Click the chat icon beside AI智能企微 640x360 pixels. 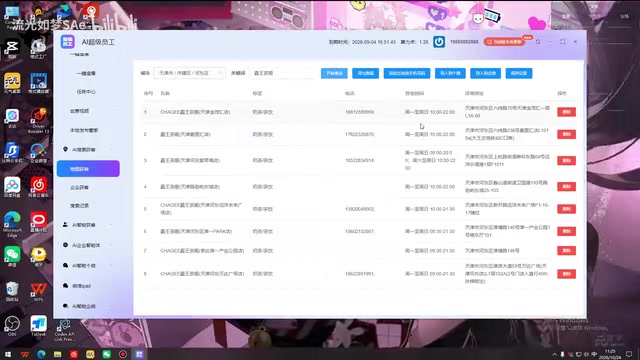[x=65, y=306]
